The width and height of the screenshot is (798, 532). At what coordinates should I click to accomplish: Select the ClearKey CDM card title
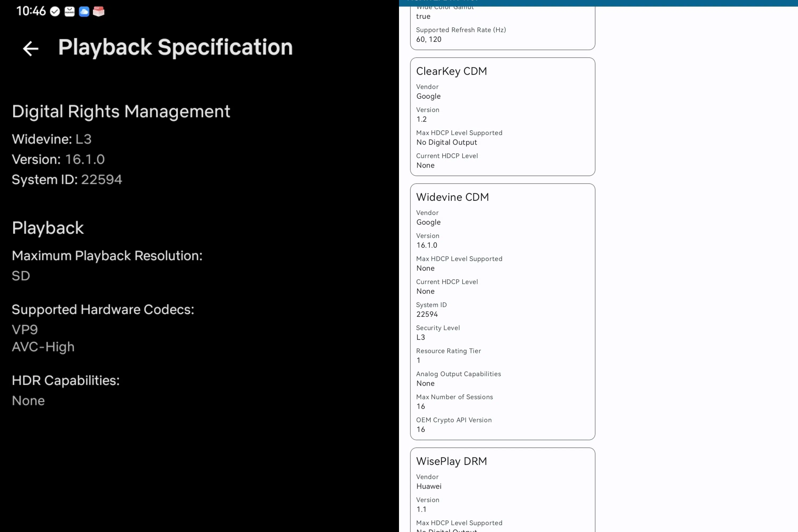tap(451, 71)
